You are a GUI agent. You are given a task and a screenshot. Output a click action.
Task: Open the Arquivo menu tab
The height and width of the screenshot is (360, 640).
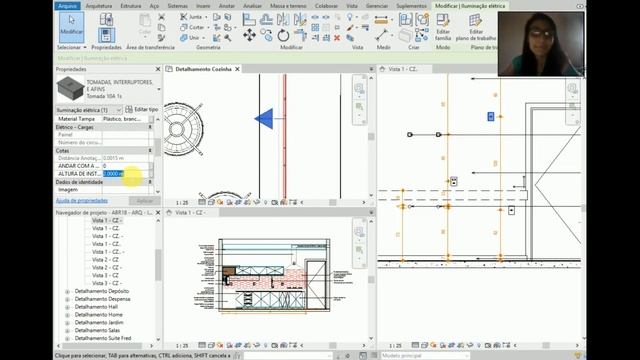pyautogui.click(x=67, y=6)
